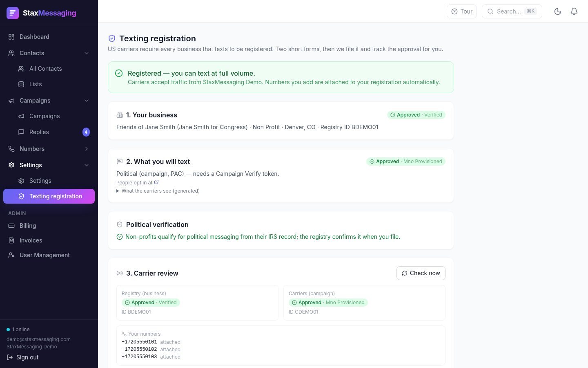588x368 pixels.
Task: Click number +17205550102
Action: pos(139,350)
